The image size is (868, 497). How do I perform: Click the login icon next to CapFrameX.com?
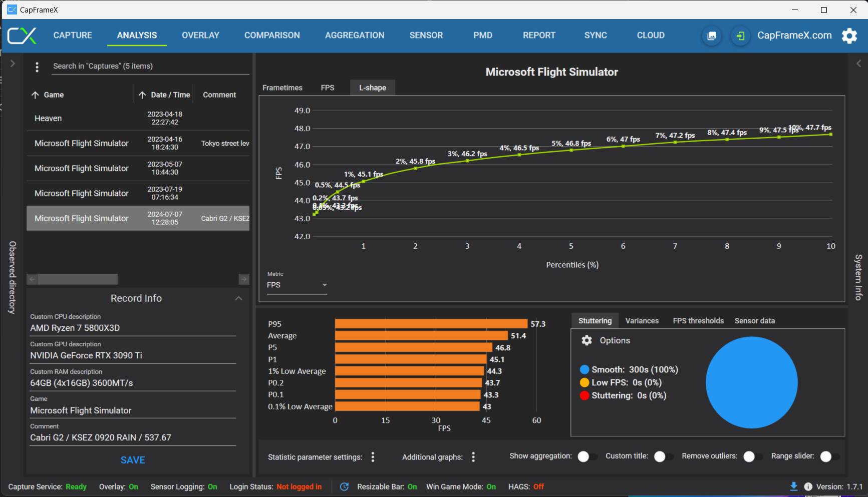740,36
